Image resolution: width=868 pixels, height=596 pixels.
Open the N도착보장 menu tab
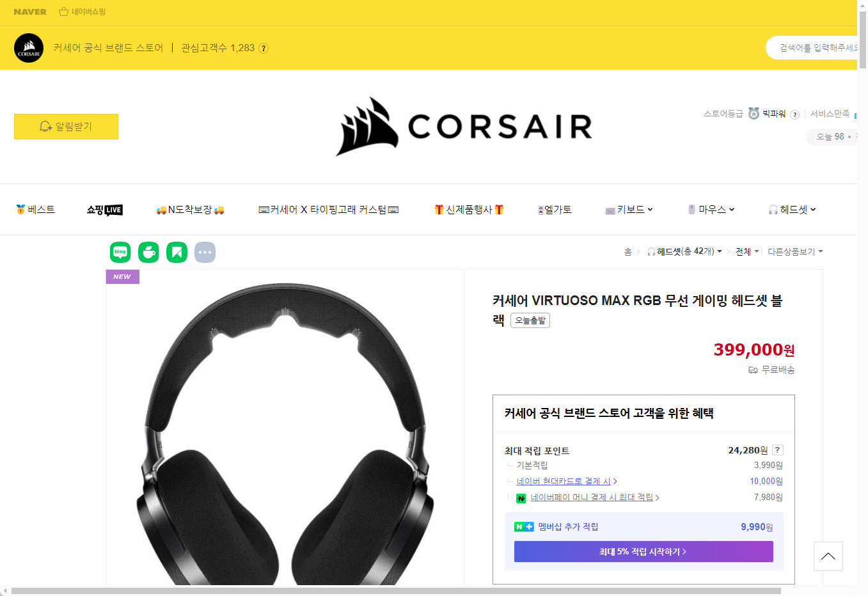pos(190,210)
